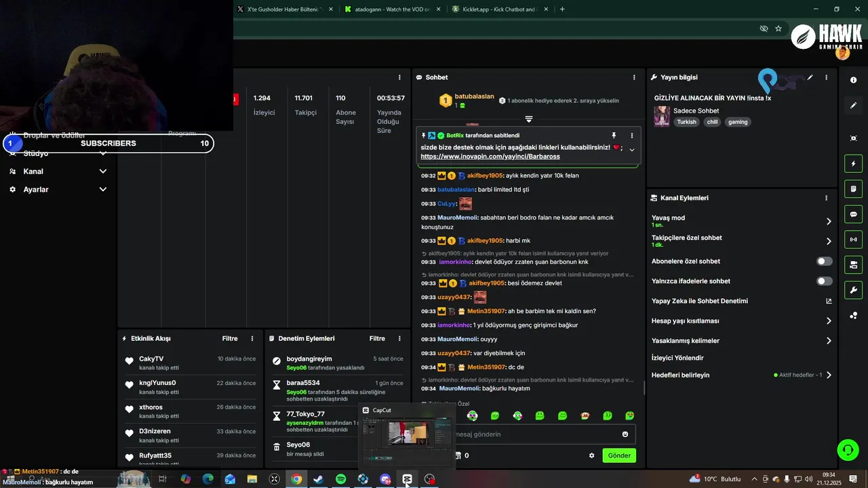Open Kanal Eylemleri panel three-dot menu
The width and height of the screenshot is (868, 488).
click(826, 198)
